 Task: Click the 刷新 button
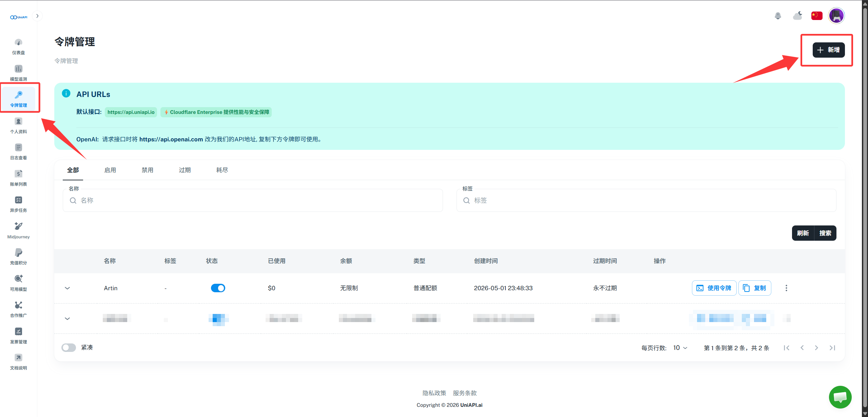tap(803, 233)
